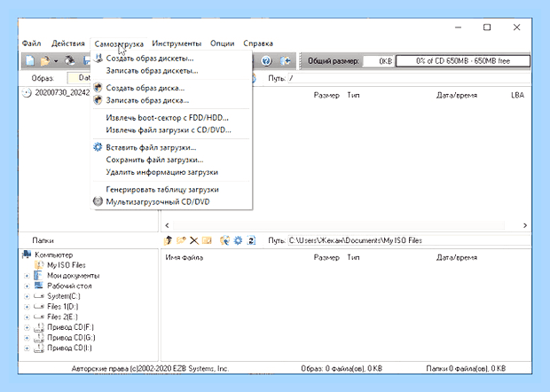The image size is (550, 392).
Task: Click the disc icon beside Мультизагрузочный CD/DVD
Action: pos(98,201)
